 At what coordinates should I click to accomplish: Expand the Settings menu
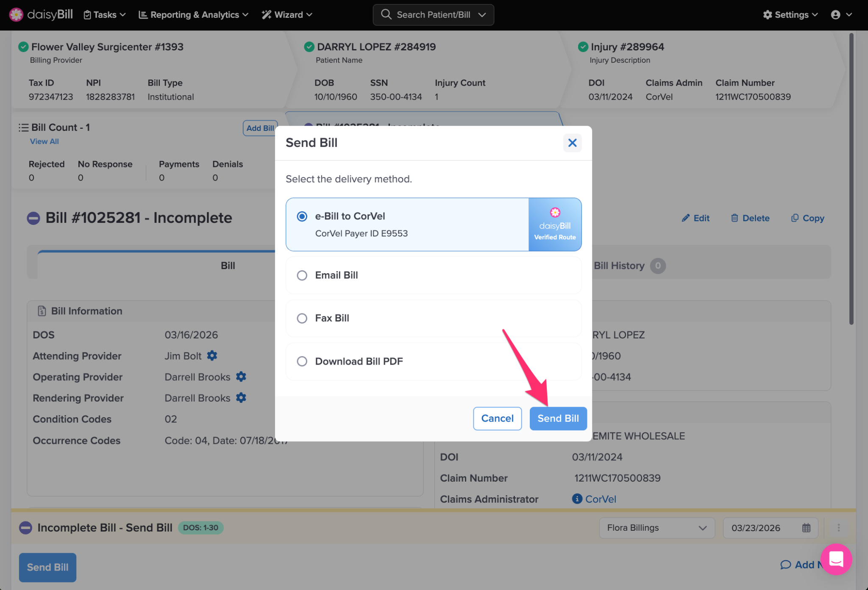[790, 15]
